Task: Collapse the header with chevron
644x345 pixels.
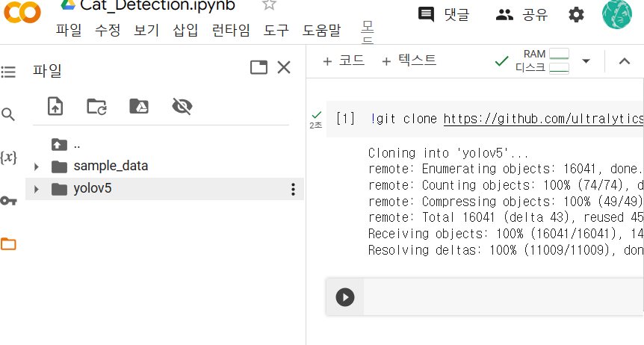Action: pos(625,61)
